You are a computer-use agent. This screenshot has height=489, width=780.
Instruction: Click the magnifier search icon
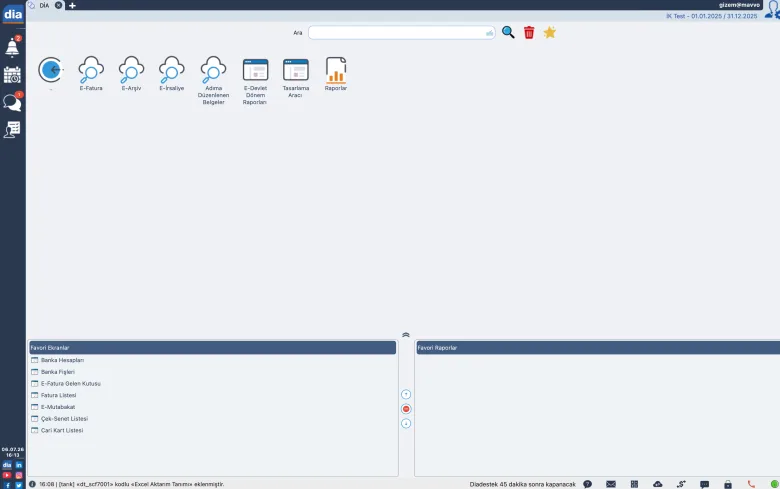pyautogui.click(x=508, y=32)
